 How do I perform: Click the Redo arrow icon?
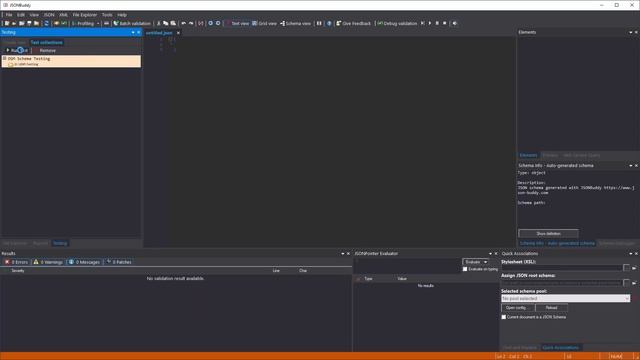pyautogui.click(x=191, y=23)
